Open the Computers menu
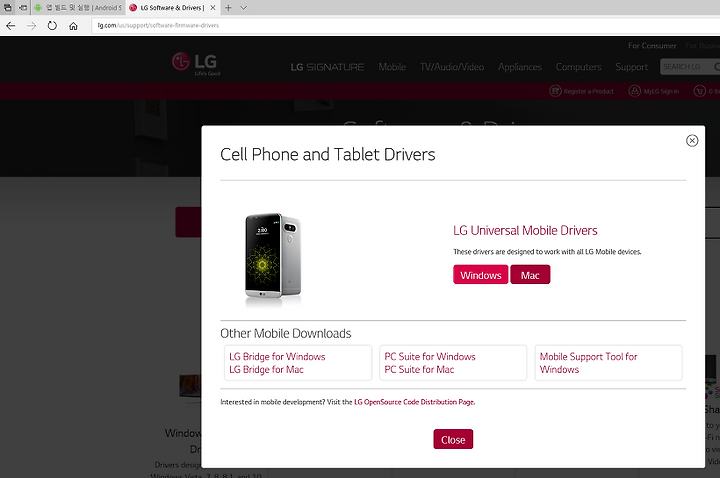This screenshot has width=720, height=478. (578, 67)
